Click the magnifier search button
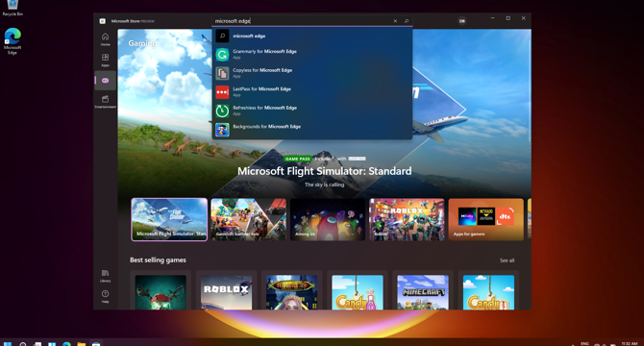Image resolution: width=644 pixels, height=346 pixels. click(x=407, y=21)
